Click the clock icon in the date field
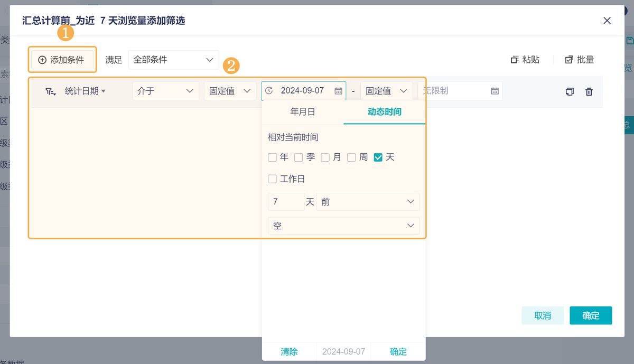The width and height of the screenshot is (634, 364). click(x=269, y=90)
